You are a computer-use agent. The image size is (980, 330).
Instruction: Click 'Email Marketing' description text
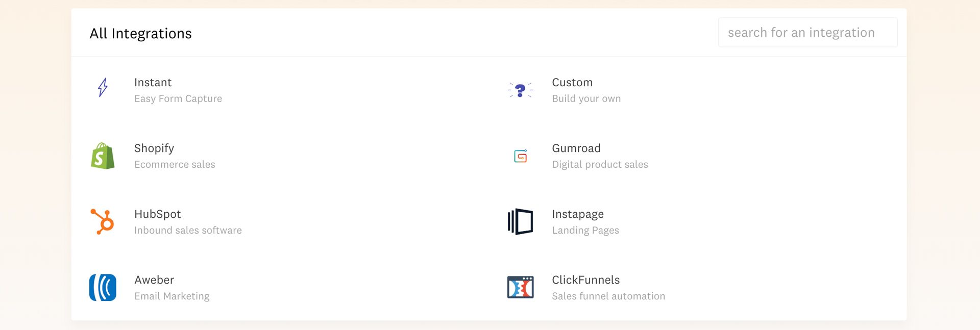click(171, 296)
